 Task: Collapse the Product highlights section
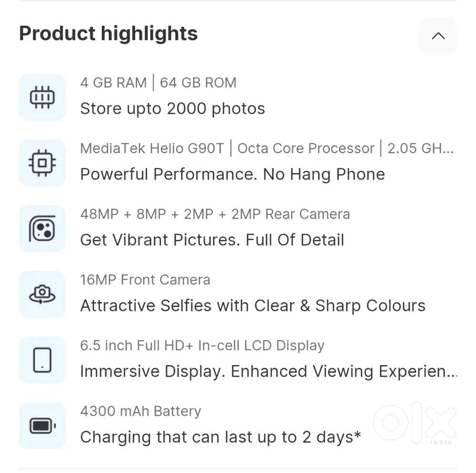(438, 36)
